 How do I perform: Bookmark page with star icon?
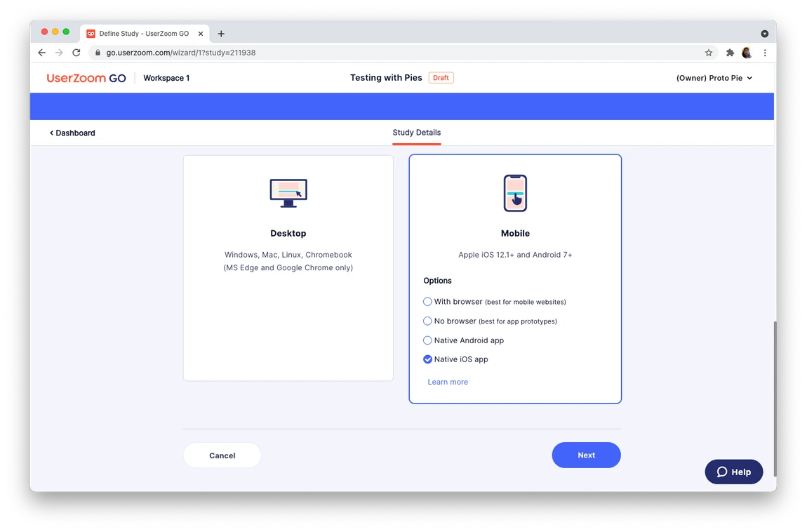[709, 53]
